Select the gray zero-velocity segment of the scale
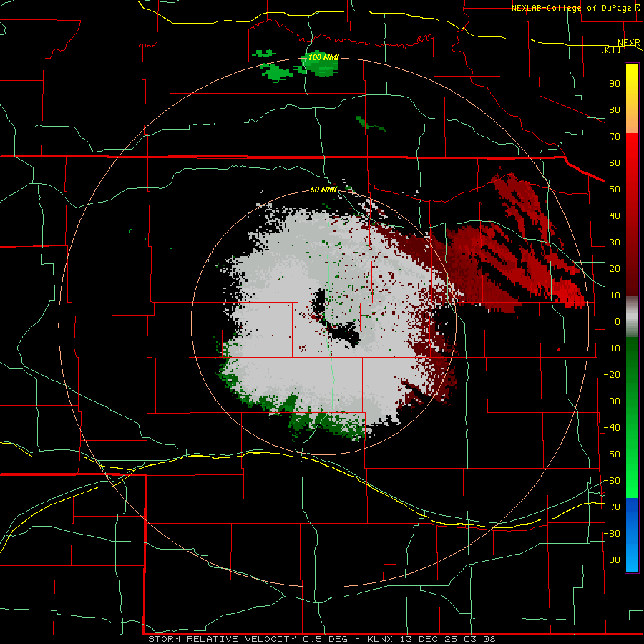 tap(632, 317)
